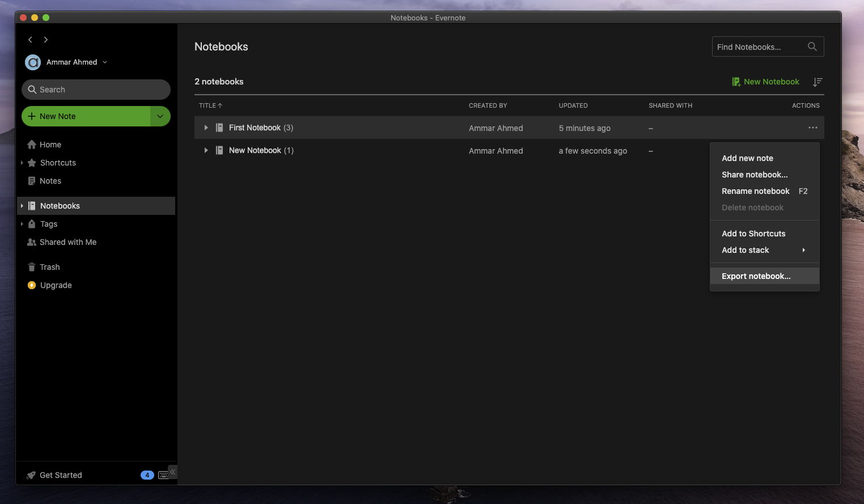The width and height of the screenshot is (864, 504).
Task: Click the forward navigation arrow
Action: point(46,40)
